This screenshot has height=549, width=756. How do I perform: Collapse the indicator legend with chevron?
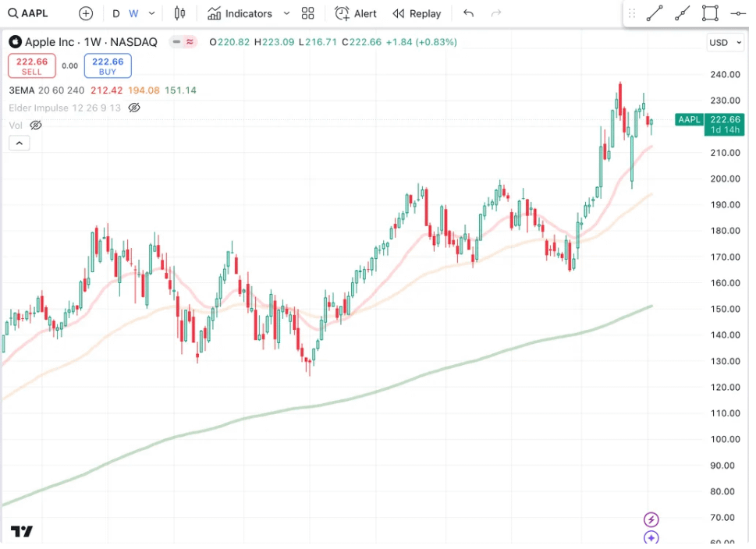pos(20,143)
